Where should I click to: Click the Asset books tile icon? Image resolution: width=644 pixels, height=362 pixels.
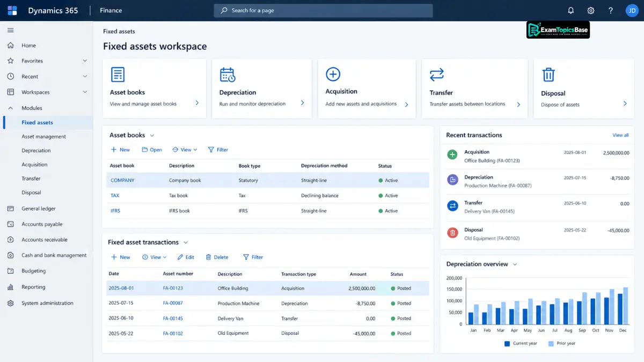click(x=118, y=75)
